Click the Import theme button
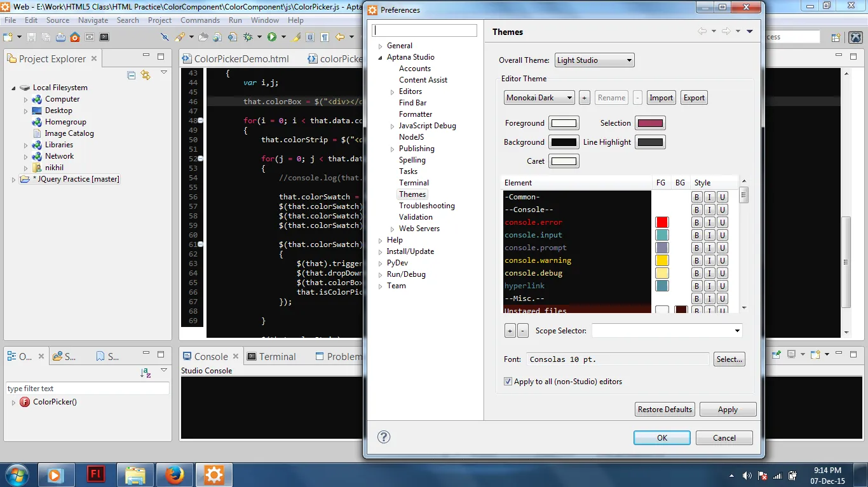 point(661,98)
